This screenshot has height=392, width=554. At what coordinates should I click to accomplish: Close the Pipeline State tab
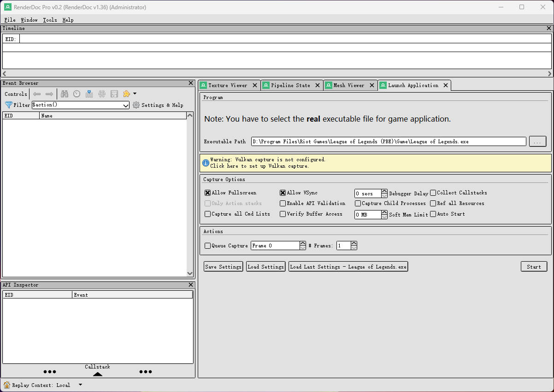click(318, 85)
